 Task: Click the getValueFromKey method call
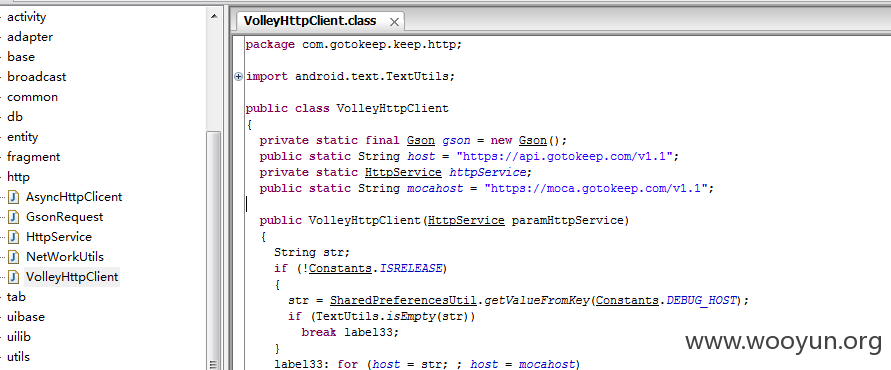(536, 300)
